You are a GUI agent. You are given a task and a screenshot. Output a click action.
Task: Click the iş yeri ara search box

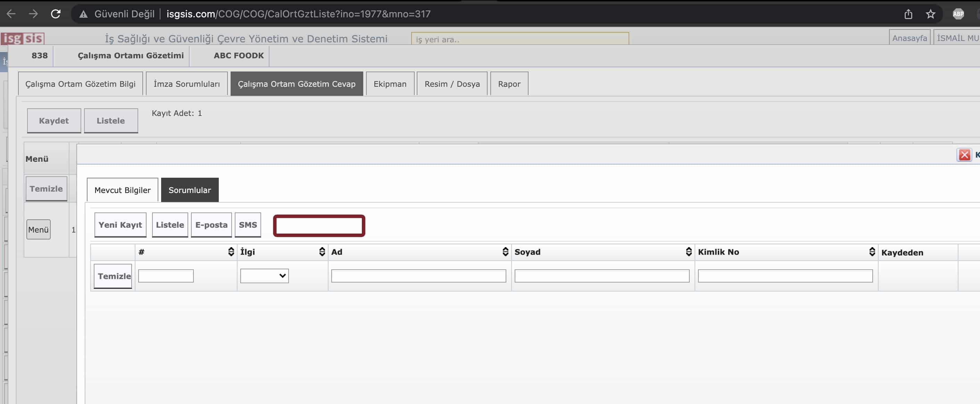pos(519,39)
